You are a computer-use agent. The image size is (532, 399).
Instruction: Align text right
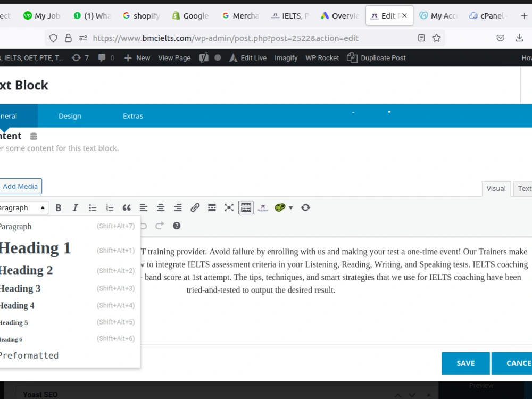178,207
